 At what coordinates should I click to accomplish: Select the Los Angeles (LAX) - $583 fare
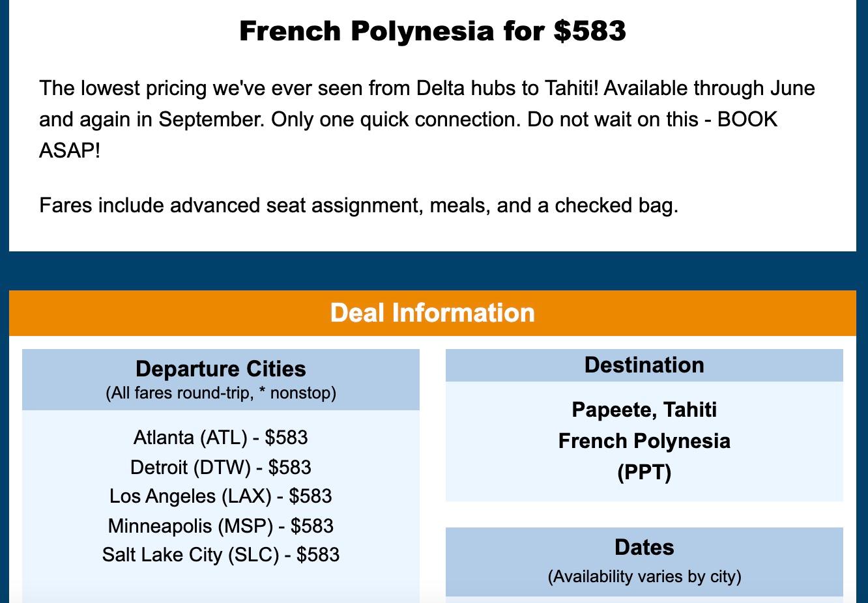pyautogui.click(x=220, y=496)
